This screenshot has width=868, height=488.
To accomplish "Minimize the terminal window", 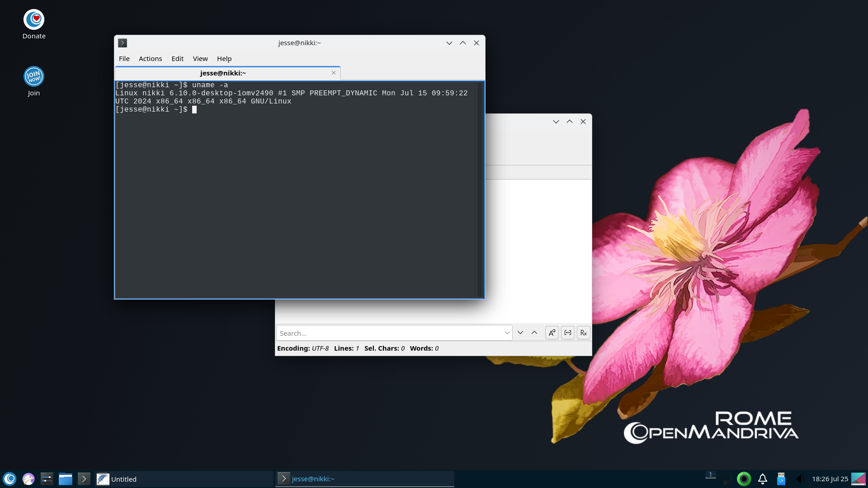I will click(449, 43).
